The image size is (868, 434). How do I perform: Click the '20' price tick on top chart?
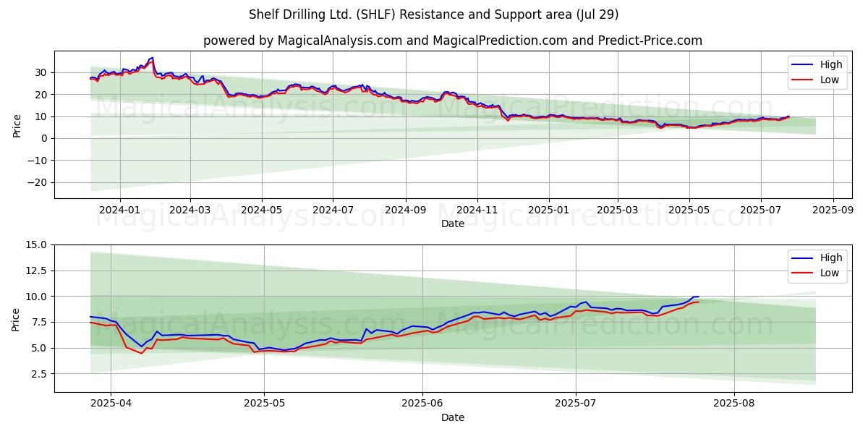43,95
